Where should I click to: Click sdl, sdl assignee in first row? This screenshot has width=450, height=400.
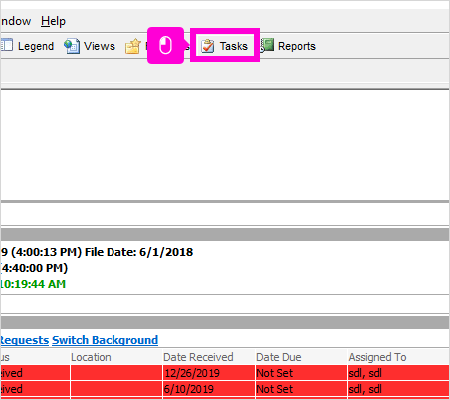(365, 373)
